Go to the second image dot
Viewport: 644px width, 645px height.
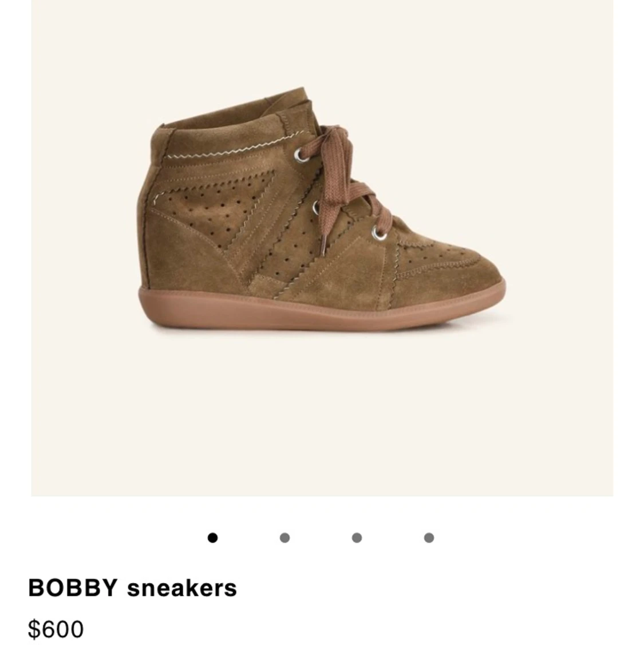coord(285,537)
